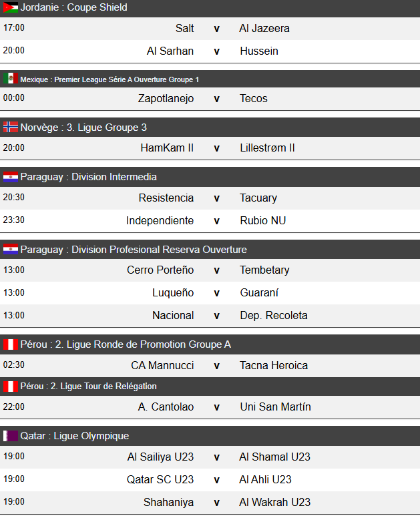Click the Norway flag icon
The image size is (420, 516).
click(11, 127)
